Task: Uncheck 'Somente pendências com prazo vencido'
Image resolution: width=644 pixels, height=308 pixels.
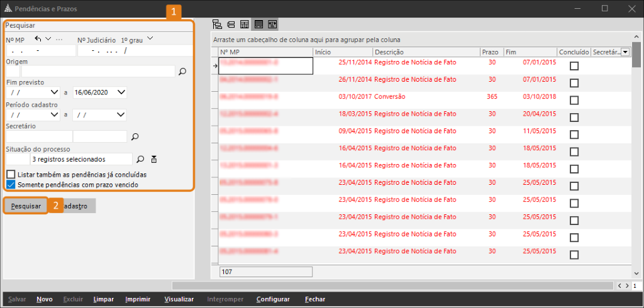Action: 11,185
